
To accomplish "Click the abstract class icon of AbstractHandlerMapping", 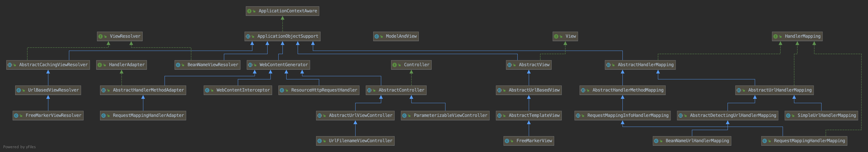I will click(609, 65).
